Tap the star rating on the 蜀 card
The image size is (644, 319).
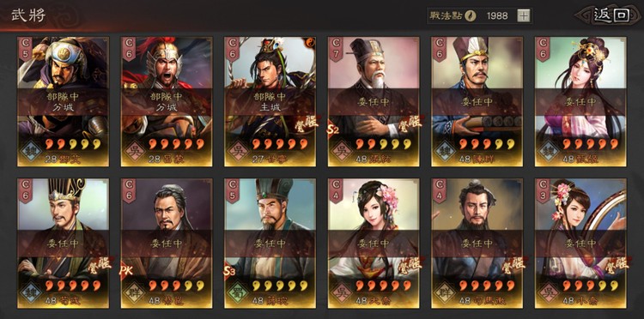(279, 286)
